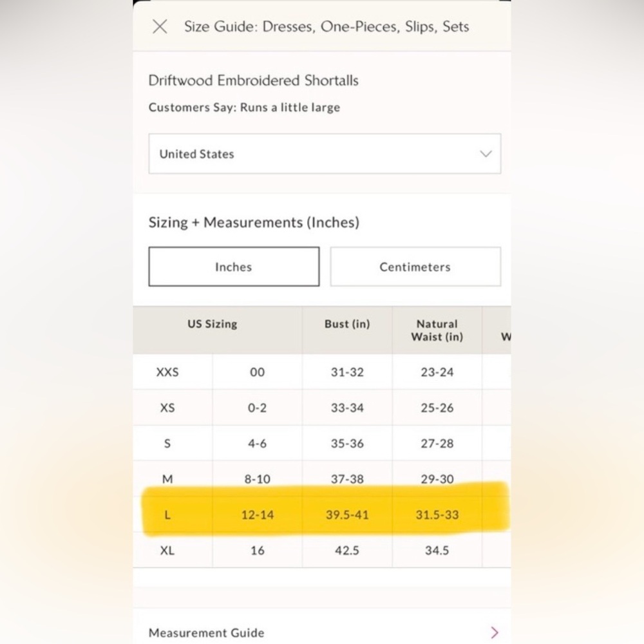Viewport: 644px width, 644px height.
Task: Click the 12-14 numeric size cell
Action: pyautogui.click(x=258, y=515)
